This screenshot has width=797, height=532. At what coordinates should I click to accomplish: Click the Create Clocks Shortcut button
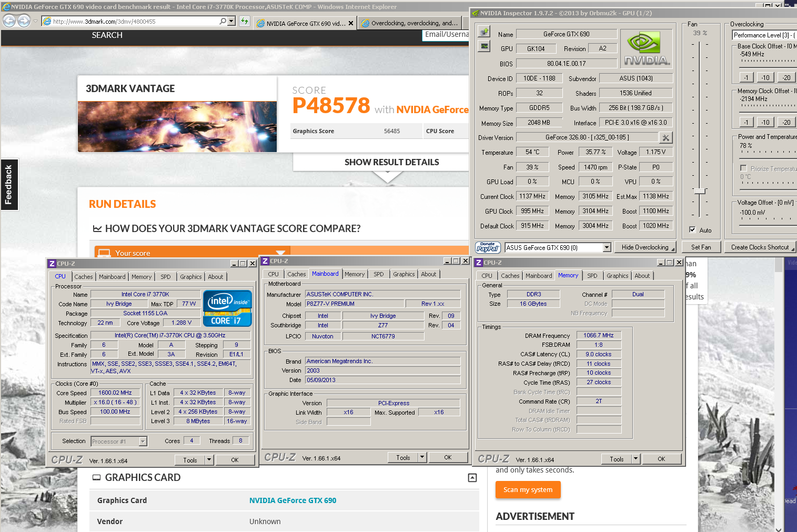pyautogui.click(x=760, y=247)
